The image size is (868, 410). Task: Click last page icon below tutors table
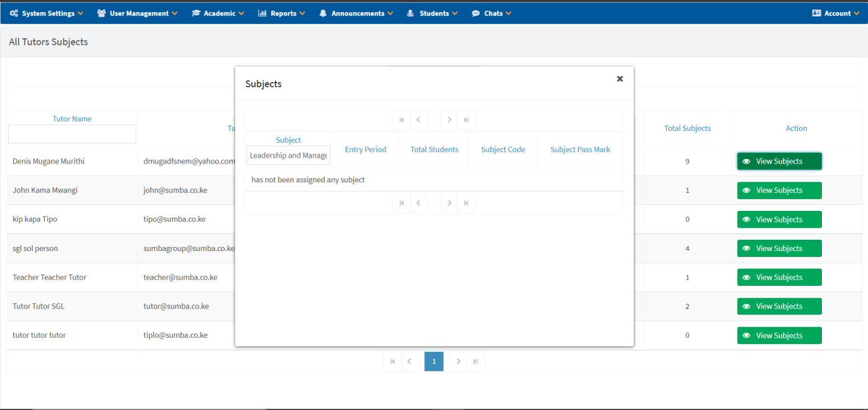click(476, 362)
